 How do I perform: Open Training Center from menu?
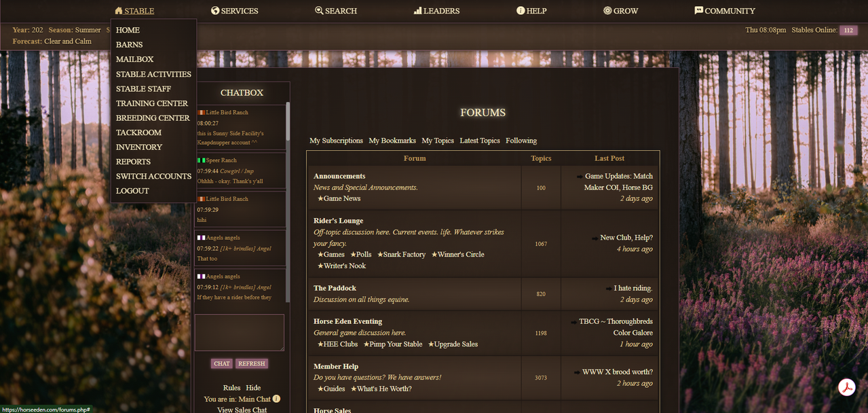point(152,103)
